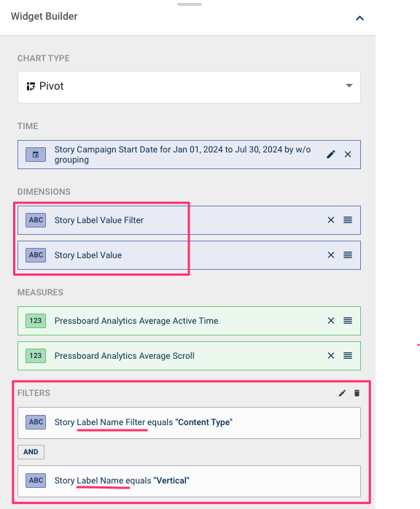Select the Story Label Name Filter equals Content Type filter

coord(189,423)
